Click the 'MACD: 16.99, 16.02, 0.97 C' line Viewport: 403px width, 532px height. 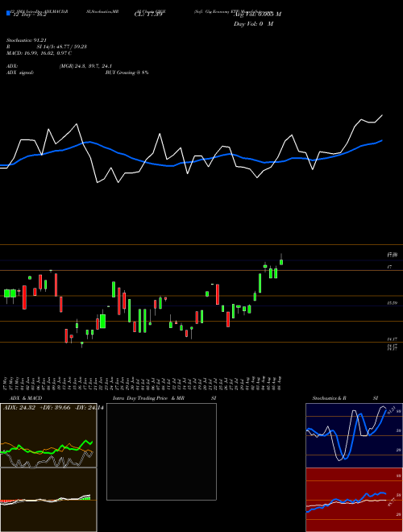pyautogui.click(x=39, y=53)
